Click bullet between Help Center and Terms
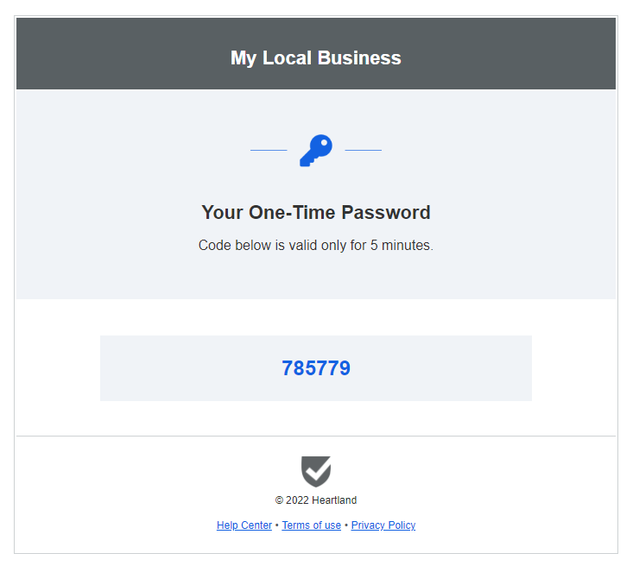 (x=277, y=525)
